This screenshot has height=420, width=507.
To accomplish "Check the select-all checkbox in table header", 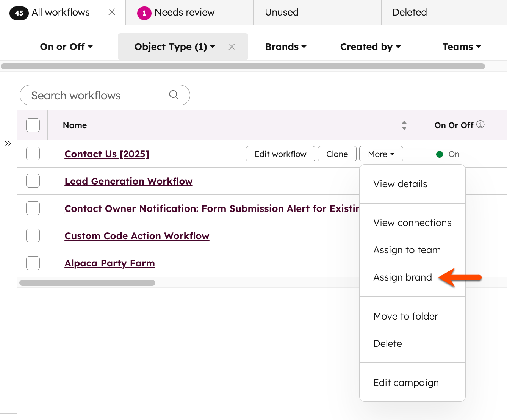I will pos(33,125).
